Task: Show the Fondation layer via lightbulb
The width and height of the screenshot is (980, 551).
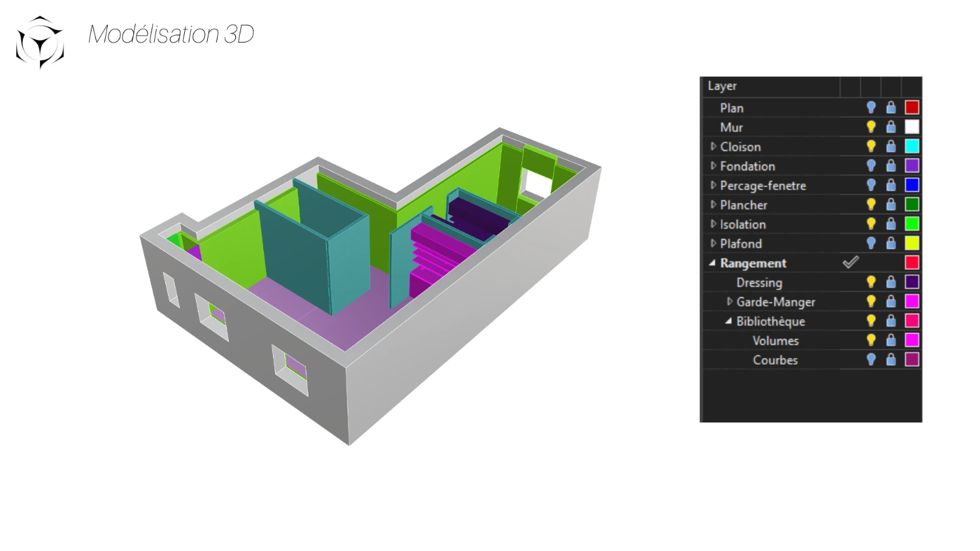Action: tap(870, 166)
